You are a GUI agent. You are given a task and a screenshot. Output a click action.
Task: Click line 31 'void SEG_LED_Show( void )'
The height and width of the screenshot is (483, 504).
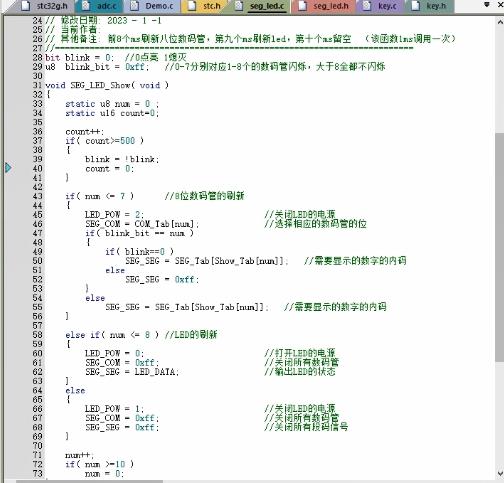click(107, 85)
